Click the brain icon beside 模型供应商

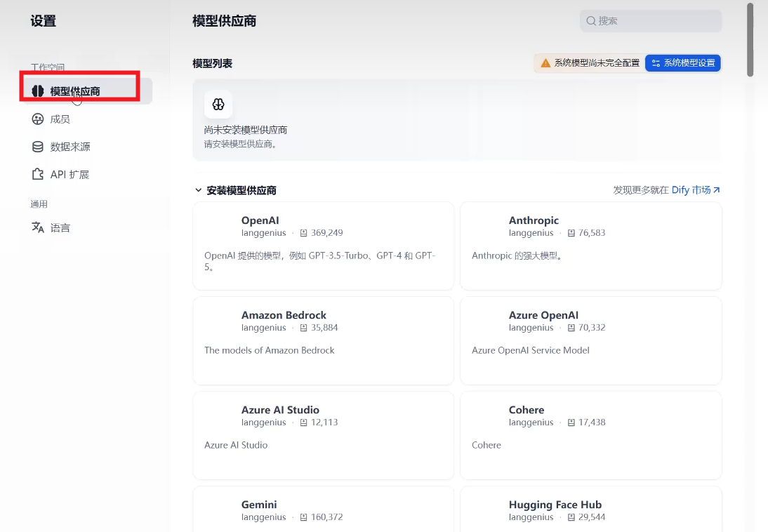(38, 91)
